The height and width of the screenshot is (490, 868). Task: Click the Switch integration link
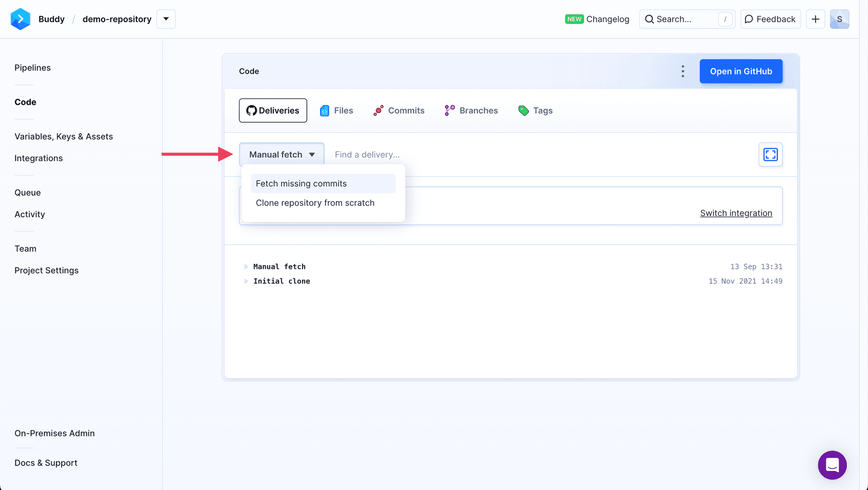point(736,213)
